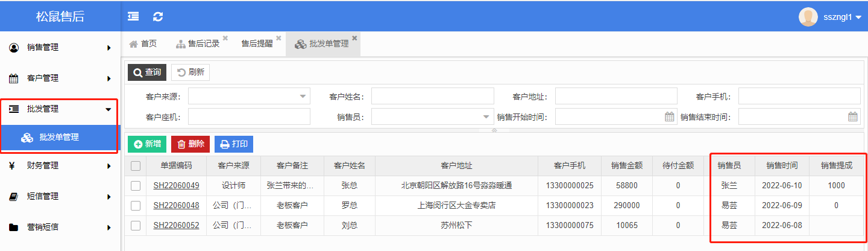
Task: Click the red 删除 button
Action: 190,144
